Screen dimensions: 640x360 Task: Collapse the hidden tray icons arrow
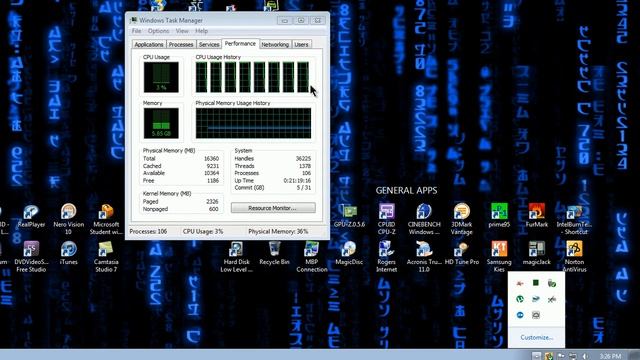tap(536, 356)
